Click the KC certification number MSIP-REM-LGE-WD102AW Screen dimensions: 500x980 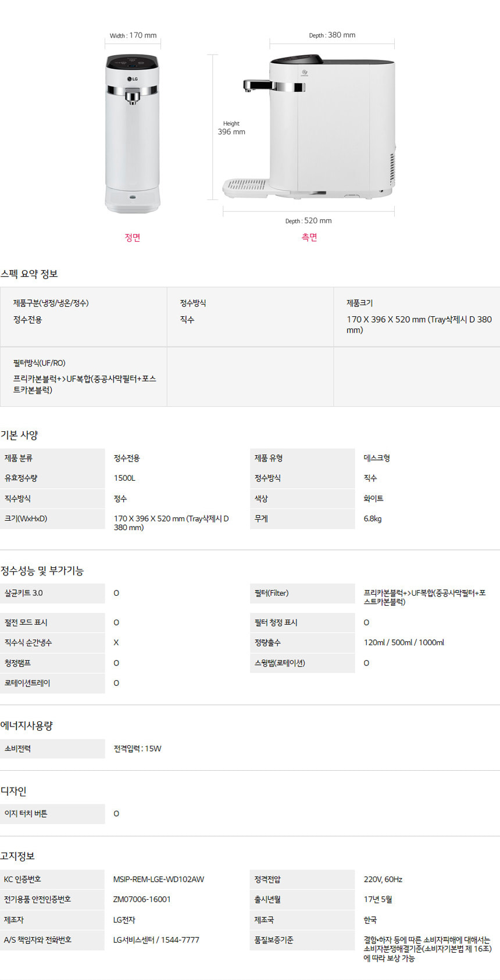[159, 879]
